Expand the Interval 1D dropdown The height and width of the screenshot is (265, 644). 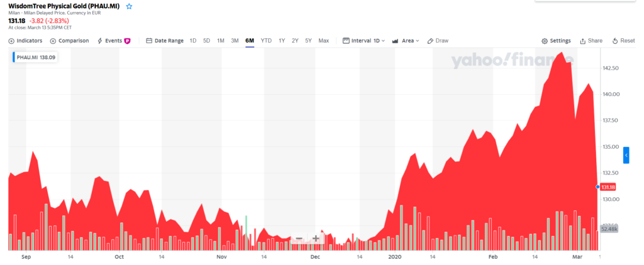click(x=364, y=41)
